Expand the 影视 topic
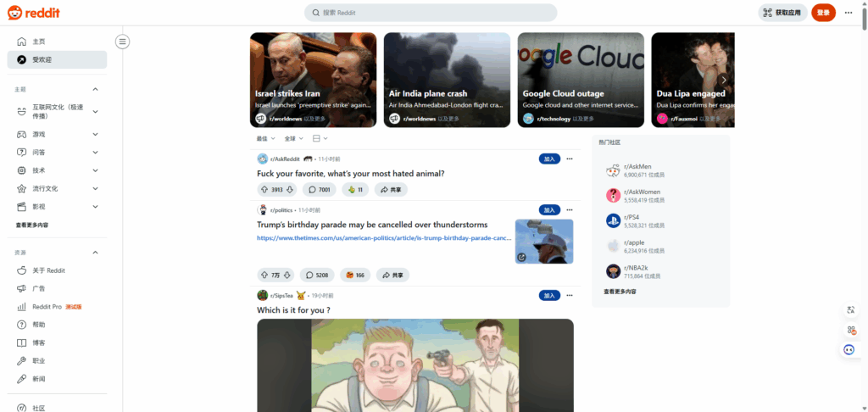Screen dimensions: 868x412 pyautogui.click(x=95, y=207)
